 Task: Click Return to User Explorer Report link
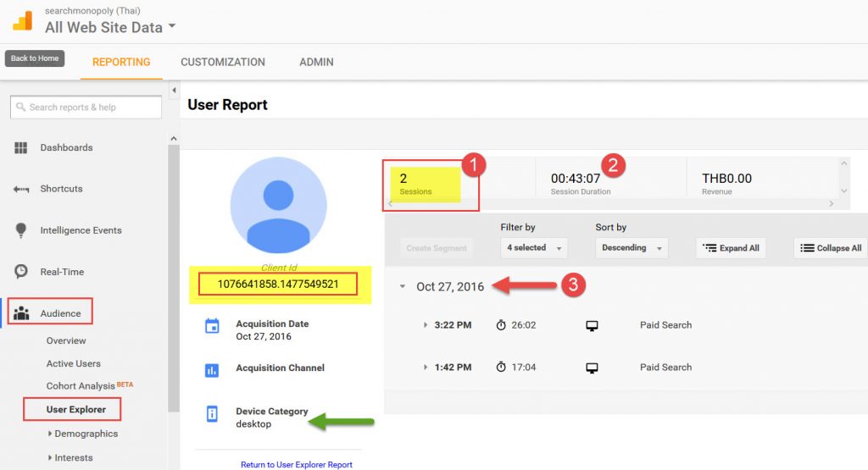point(296,464)
